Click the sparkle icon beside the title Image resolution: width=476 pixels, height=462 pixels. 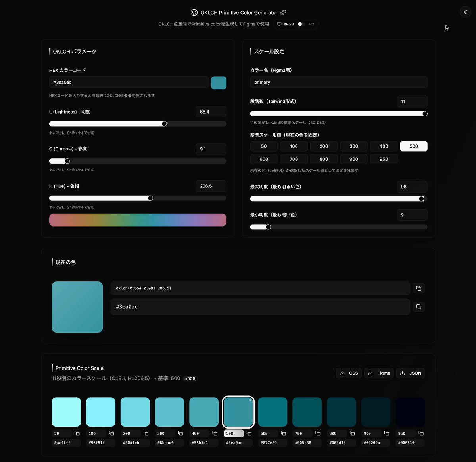[283, 13]
